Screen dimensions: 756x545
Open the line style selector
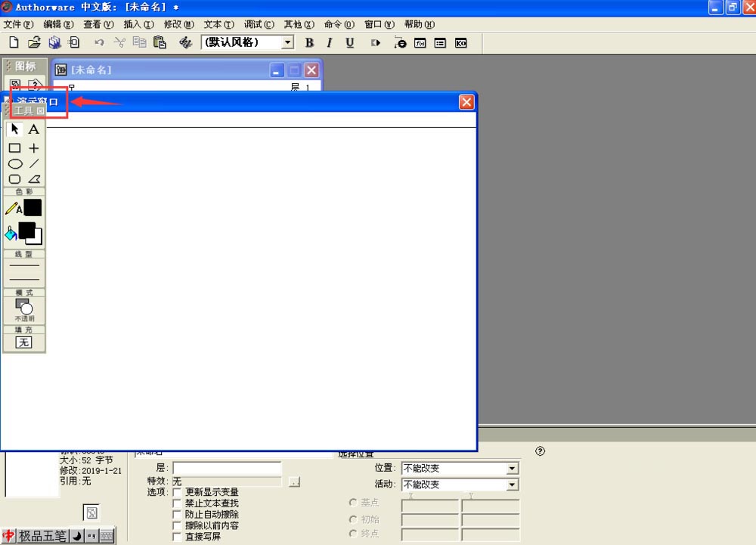pyautogui.click(x=24, y=272)
